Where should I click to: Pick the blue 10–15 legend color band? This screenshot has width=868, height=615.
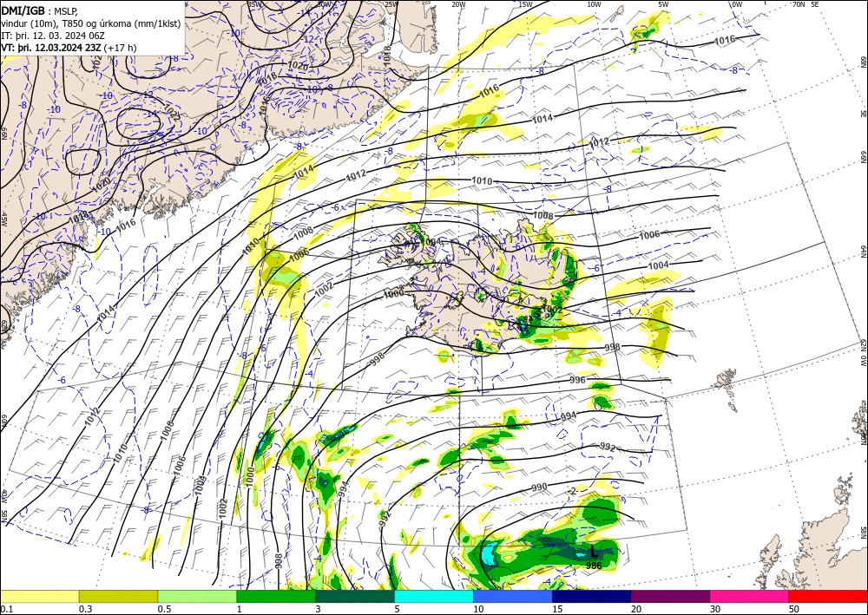tap(513, 596)
